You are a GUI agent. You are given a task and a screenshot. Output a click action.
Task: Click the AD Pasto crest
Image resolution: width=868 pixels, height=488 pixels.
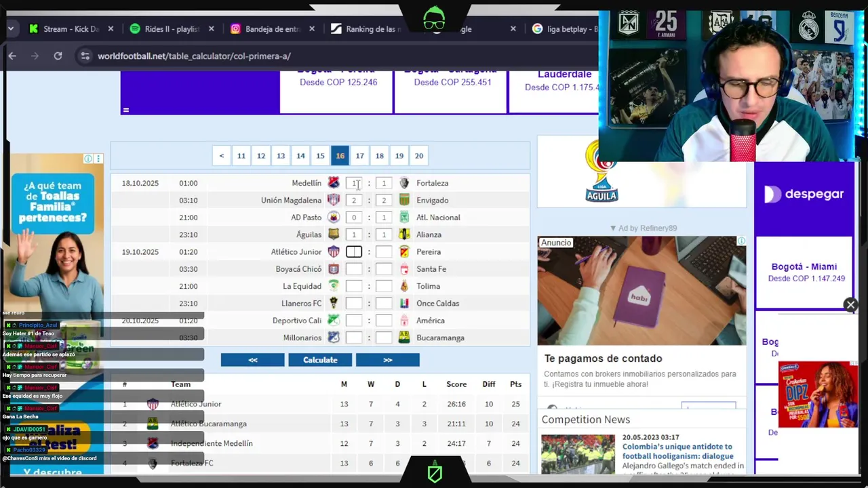pos(334,218)
